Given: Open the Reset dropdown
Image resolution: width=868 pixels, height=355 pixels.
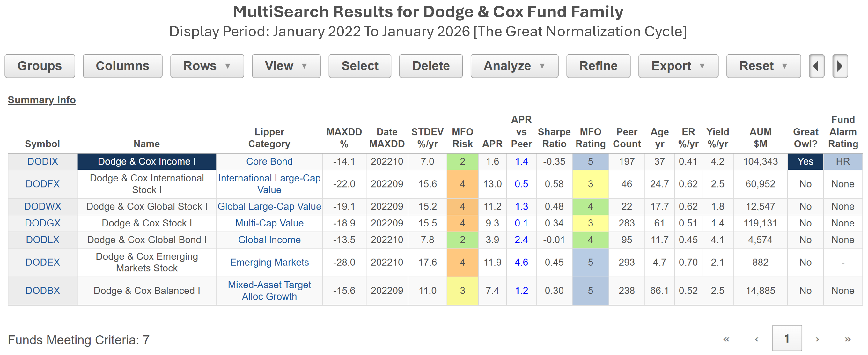Looking at the screenshot, I should coord(763,66).
